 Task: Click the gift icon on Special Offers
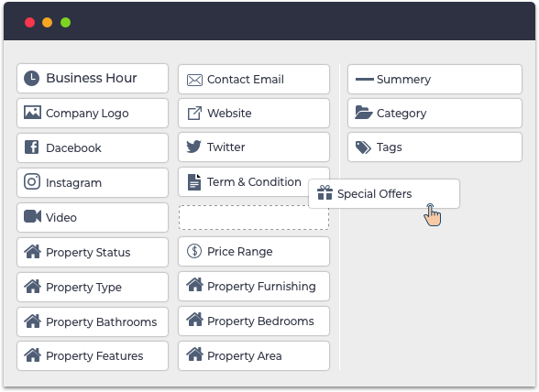(x=324, y=192)
